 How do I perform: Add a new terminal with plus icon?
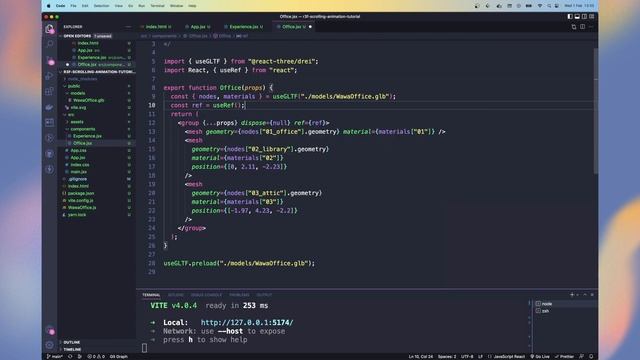pos(572,295)
